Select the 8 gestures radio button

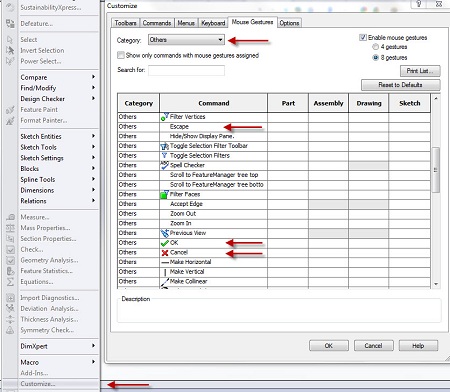pos(375,57)
